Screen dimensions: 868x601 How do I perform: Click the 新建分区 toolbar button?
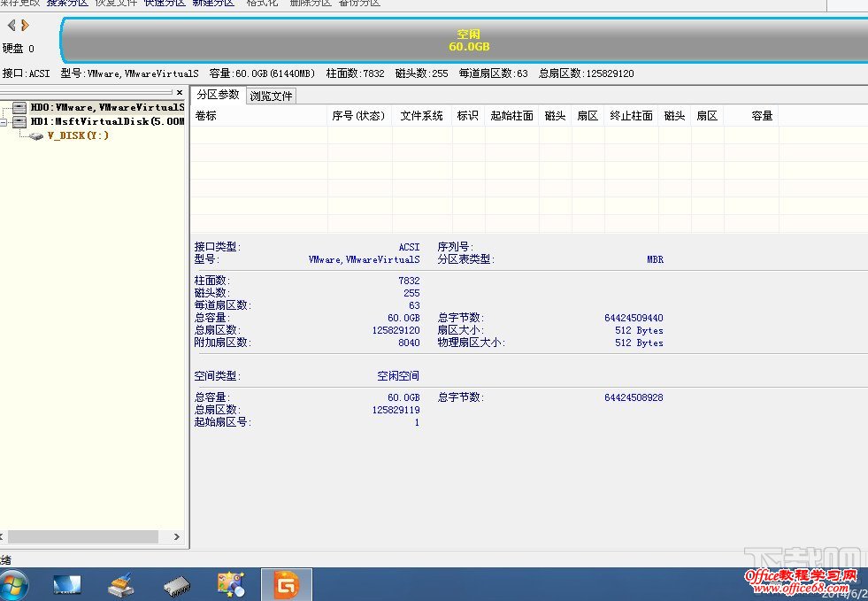pyautogui.click(x=213, y=4)
